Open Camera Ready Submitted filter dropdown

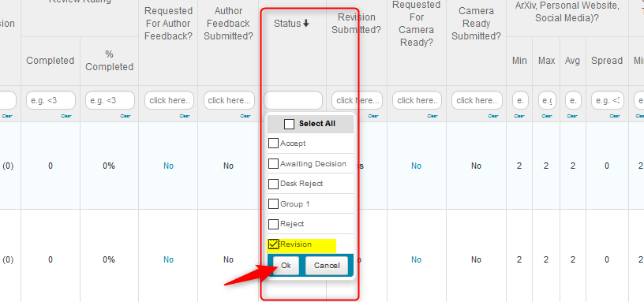(477, 100)
